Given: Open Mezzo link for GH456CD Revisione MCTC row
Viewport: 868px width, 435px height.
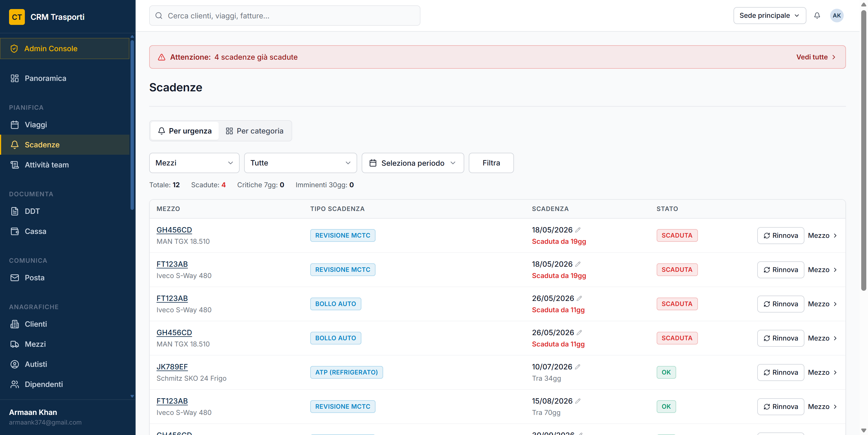Looking at the screenshot, I should [x=822, y=235].
